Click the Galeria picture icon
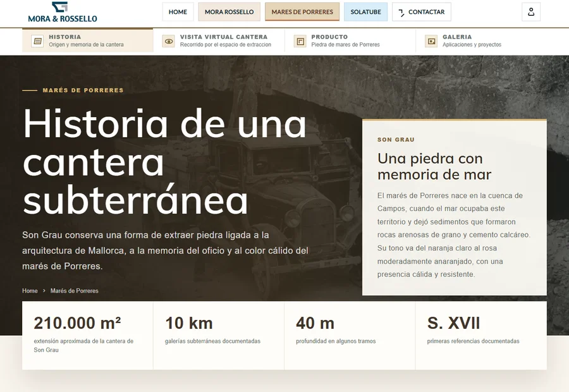The height and width of the screenshot is (392, 569). pos(431,41)
